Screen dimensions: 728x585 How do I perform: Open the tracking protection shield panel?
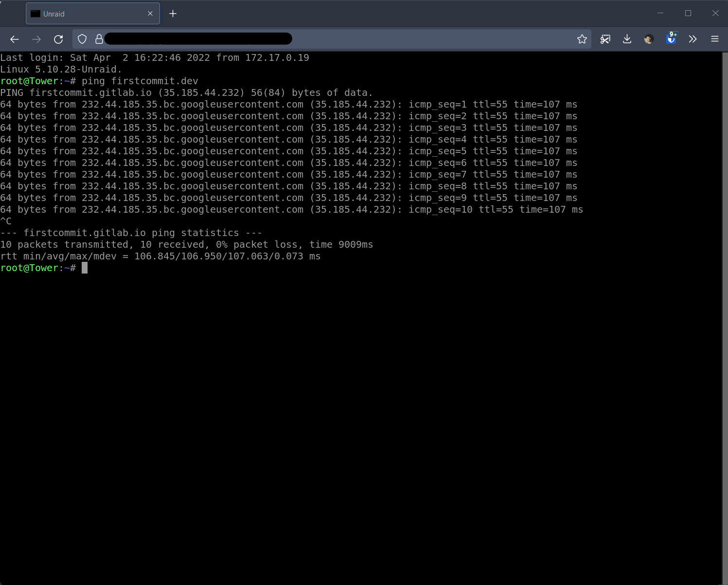[82, 39]
